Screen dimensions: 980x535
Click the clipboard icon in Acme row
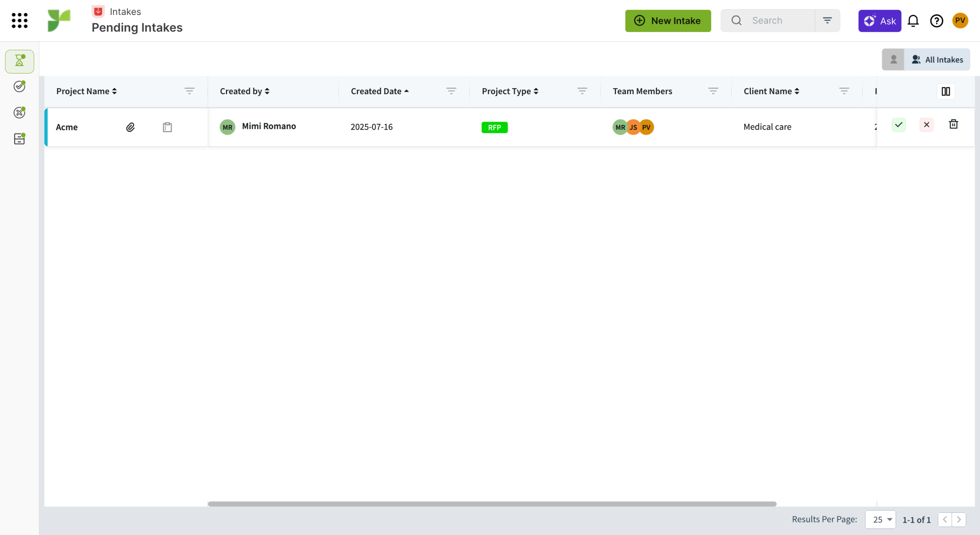point(167,127)
